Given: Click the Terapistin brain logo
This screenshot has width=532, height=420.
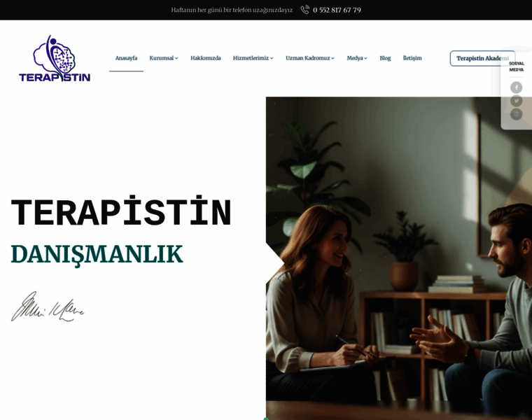Looking at the screenshot, I should pos(55,58).
